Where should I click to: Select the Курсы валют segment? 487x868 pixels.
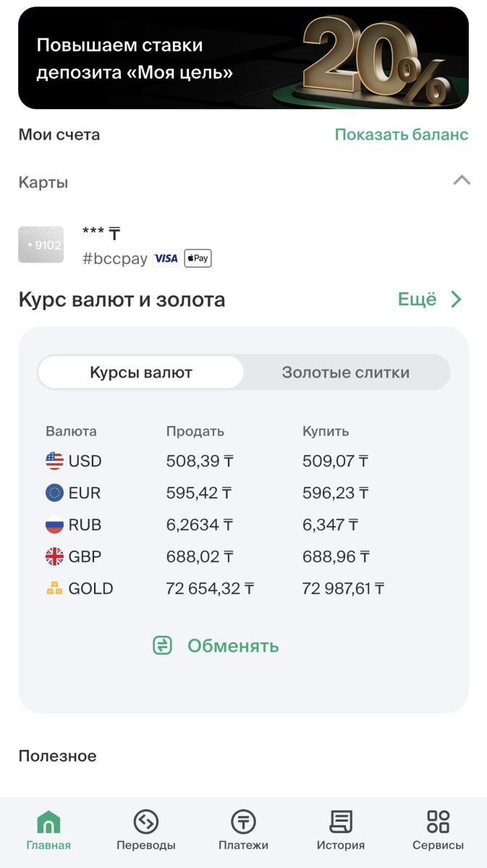coord(141,373)
